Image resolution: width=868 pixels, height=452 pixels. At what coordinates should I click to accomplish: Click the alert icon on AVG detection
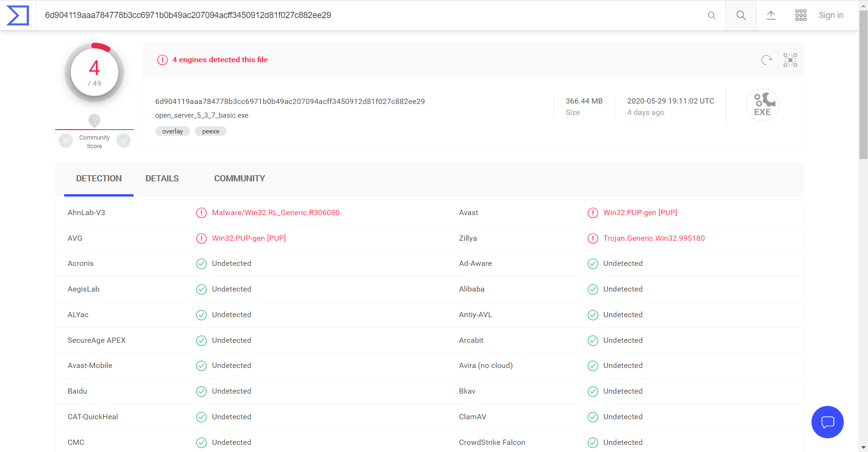coord(201,238)
